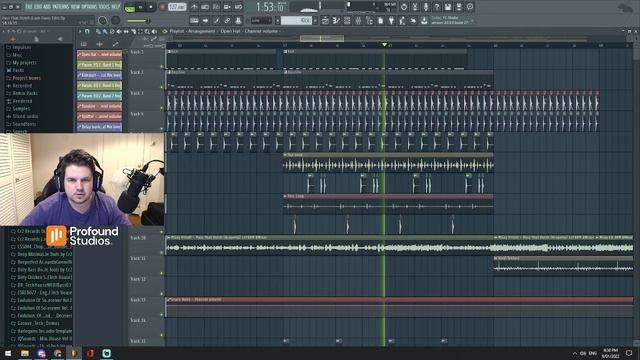Image resolution: width=640 pixels, height=360 pixels.
Task: Open the pattern selector dropdown labeled Kick
Action: point(296,20)
